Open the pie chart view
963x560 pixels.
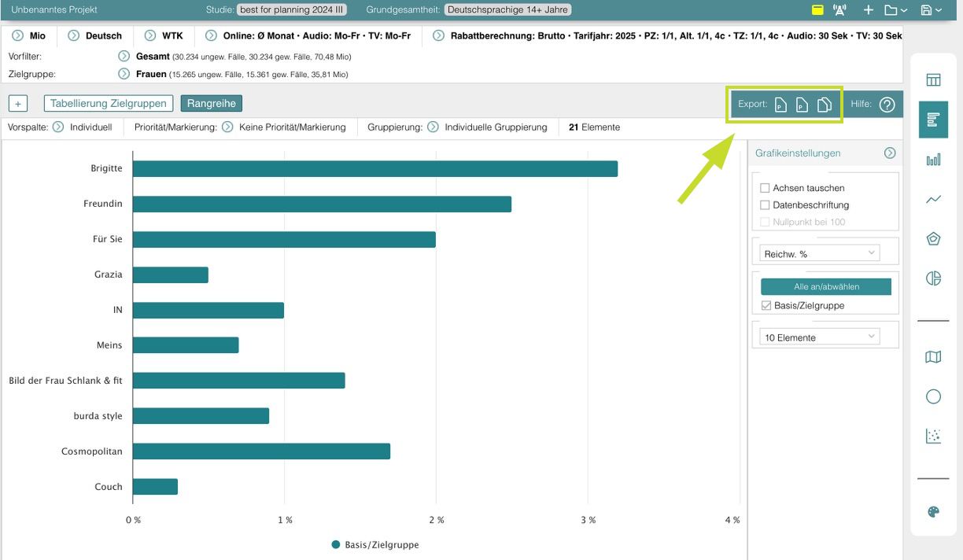pyautogui.click(x=933, y=278)
